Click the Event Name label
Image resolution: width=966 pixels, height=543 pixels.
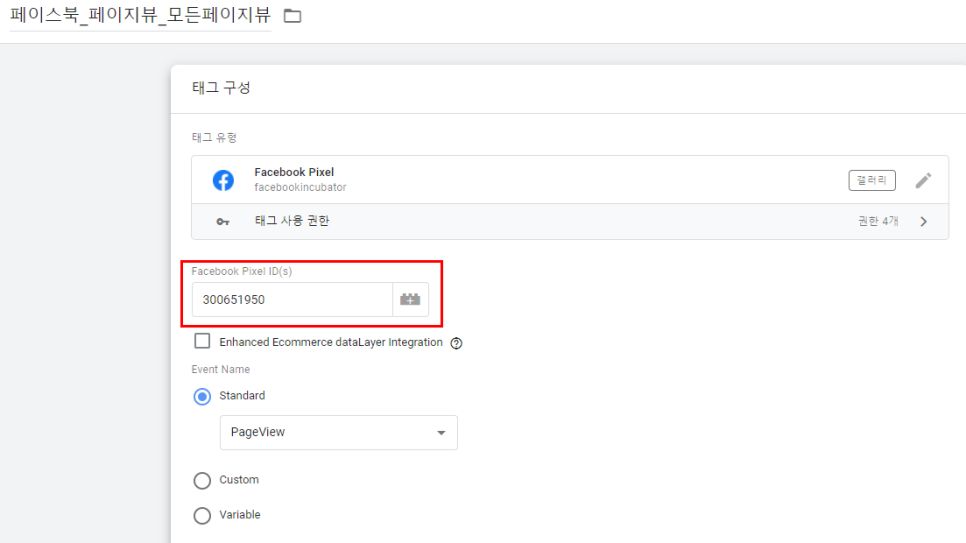(221, 369)
